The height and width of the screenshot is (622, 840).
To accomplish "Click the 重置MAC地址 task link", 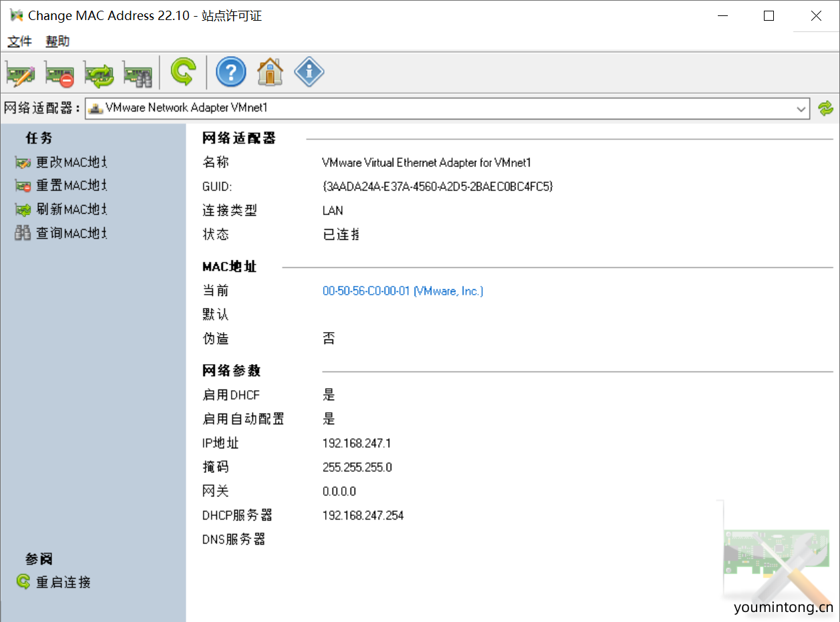I will (71, 186).
